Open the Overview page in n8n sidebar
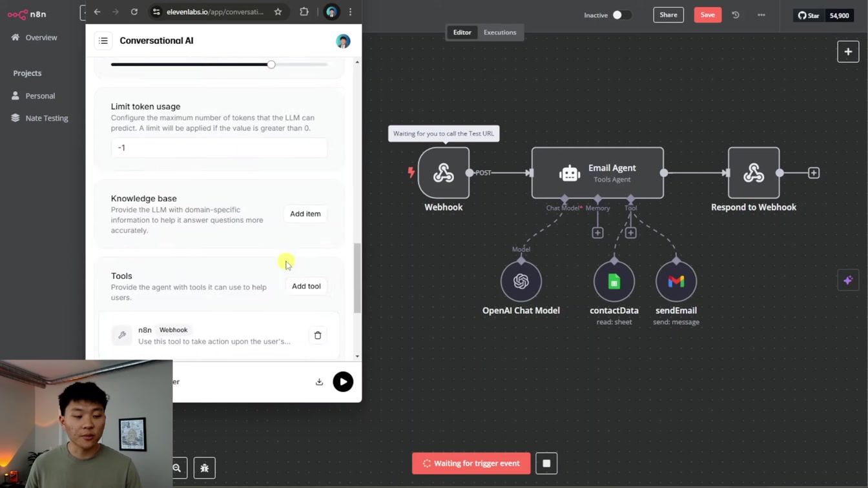This screenshot has width=868, height=488. coord(34,37)
